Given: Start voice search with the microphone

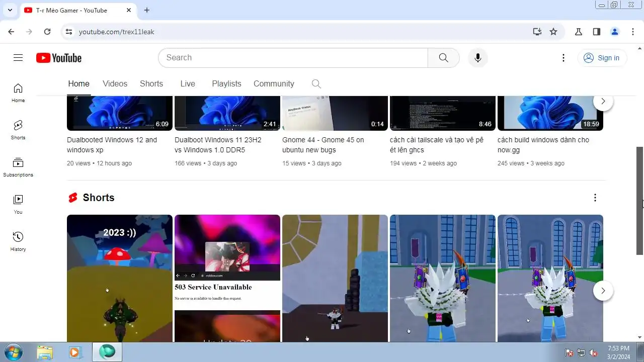Looking at the screenshot, I should point(478,58).
